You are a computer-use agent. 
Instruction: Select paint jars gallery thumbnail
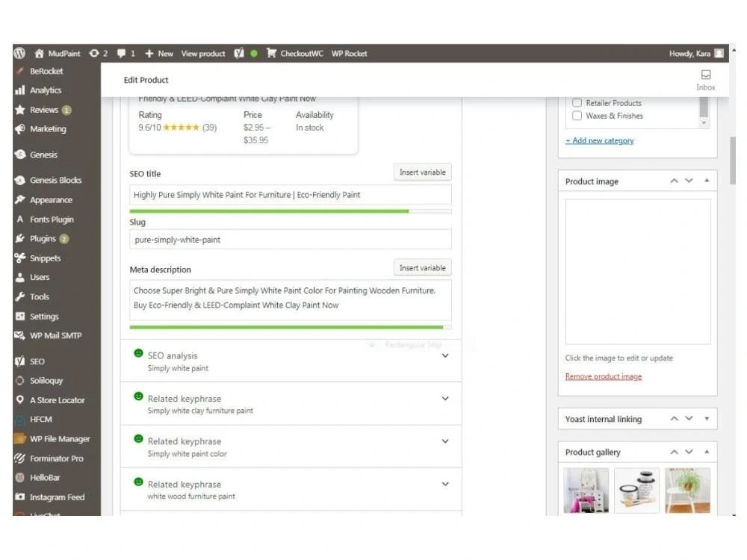coord(637,491)
